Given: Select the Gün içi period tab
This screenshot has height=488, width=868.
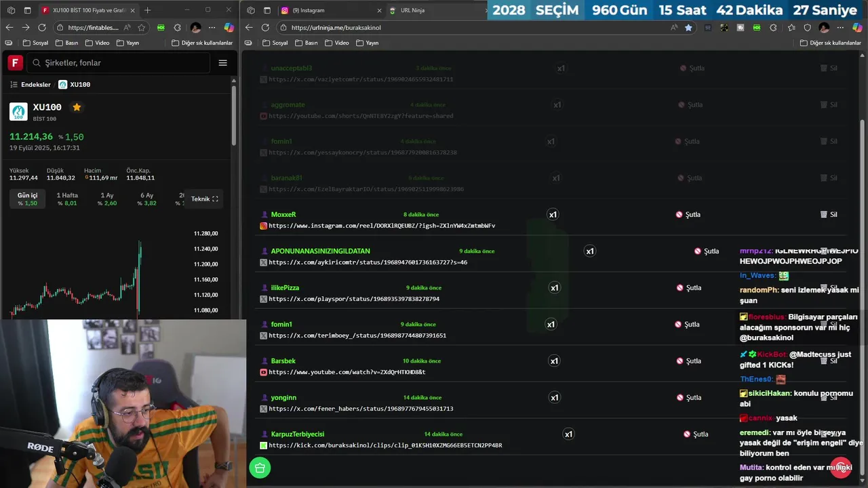Looking at the screenshot, I should (x=28, y=199).
